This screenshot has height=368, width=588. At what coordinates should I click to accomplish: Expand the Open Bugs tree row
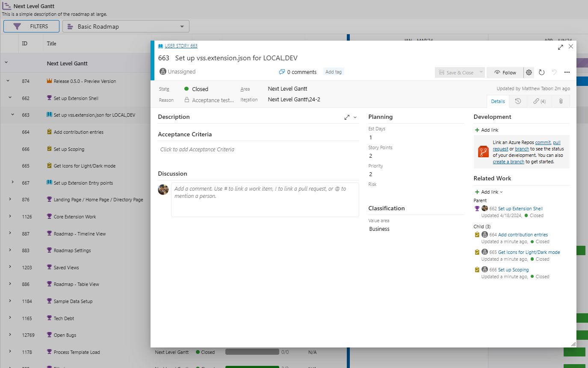click(x=9, y=335)
